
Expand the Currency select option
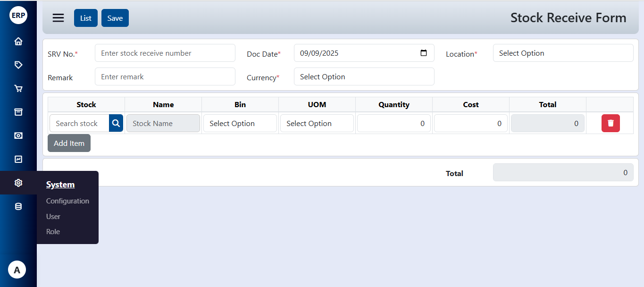coord(364,77)
